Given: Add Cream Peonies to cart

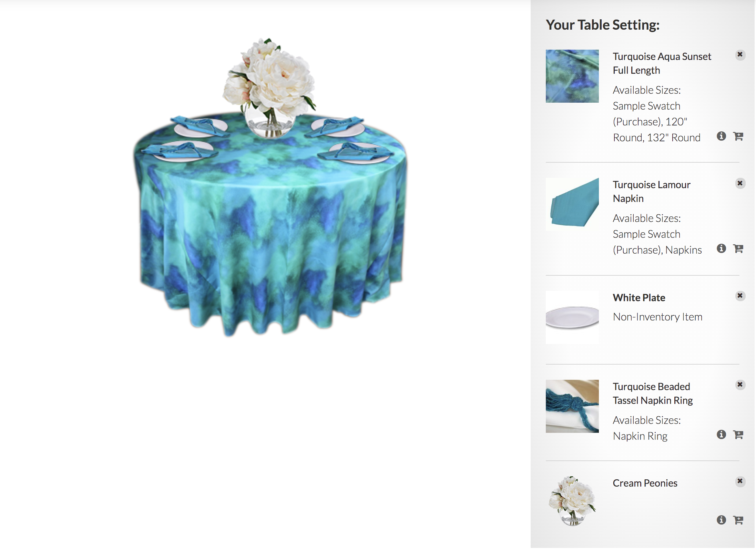Looking at the screenshot, I should coord(738,520).
